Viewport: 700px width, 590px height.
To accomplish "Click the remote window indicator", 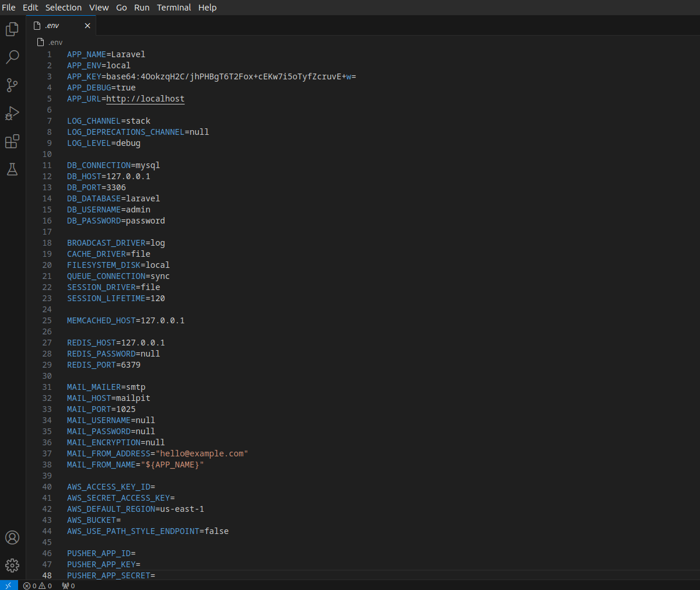I will 8,585.
